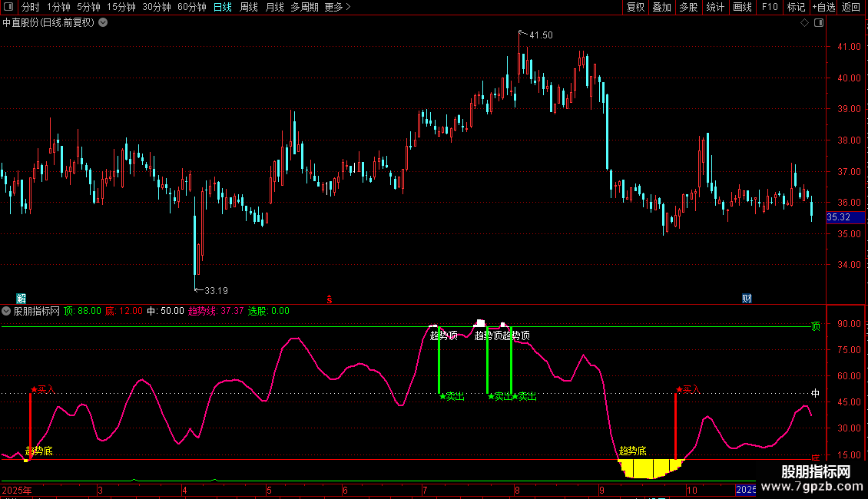Click 返回 to go back
Viewport: 868px width, 499px height.
(851, 7)
